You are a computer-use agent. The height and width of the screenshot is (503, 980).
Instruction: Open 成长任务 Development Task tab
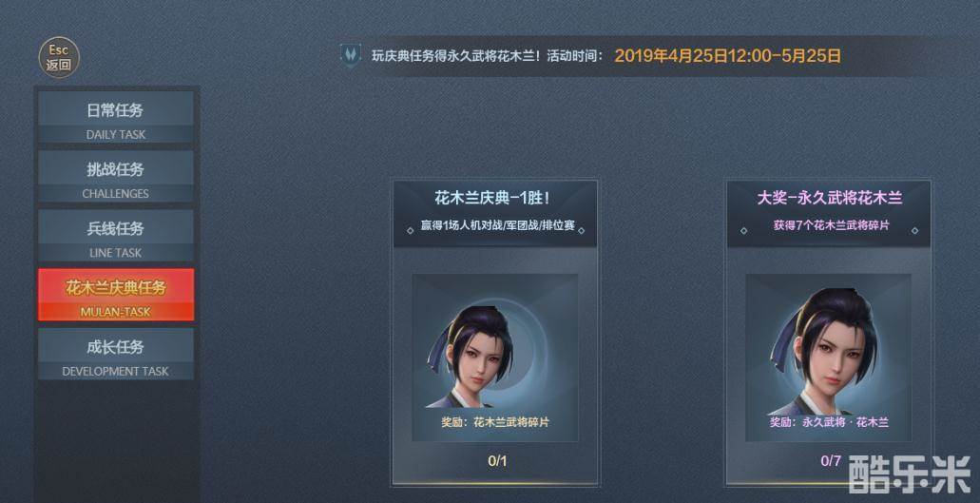coord(116,354)
